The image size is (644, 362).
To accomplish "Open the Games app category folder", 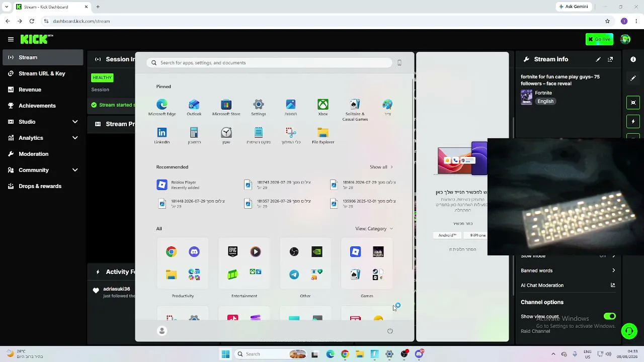I will (x=367, y=263).
